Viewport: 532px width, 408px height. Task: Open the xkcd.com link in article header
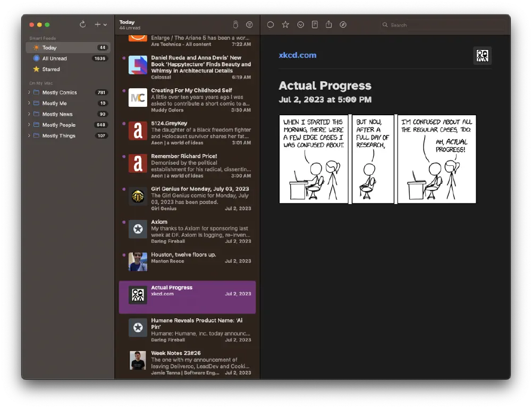click(x=298, y=55)
